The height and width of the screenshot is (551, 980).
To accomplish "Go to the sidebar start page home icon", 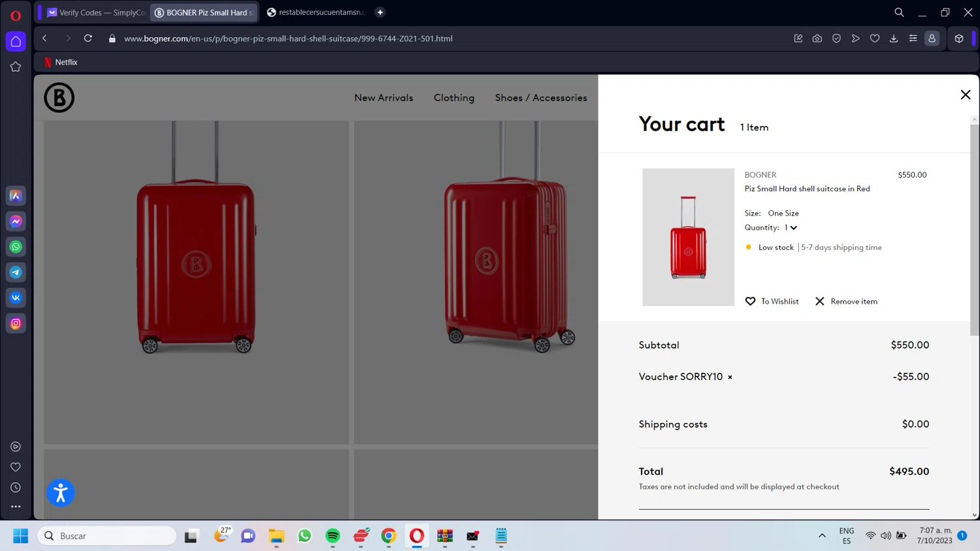I will tap(16, 41).
